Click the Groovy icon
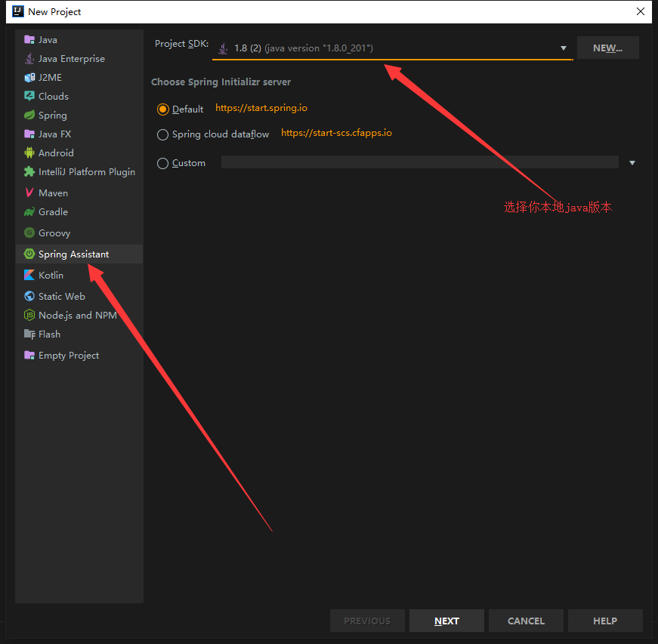The height and width of the screenshot is (644, 658). point(29,233)
